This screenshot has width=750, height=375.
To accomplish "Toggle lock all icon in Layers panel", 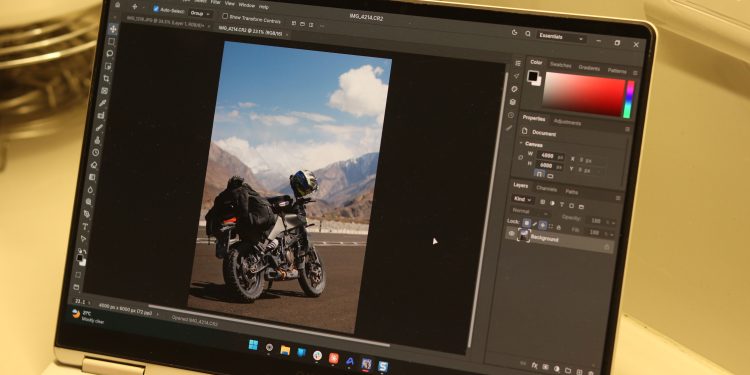I will coord(559,228).
